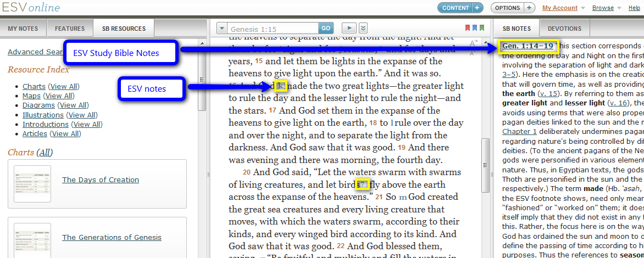Screen dimensions: 644x258
Task: Open the Introductions resource link
Action: point(45,124)
